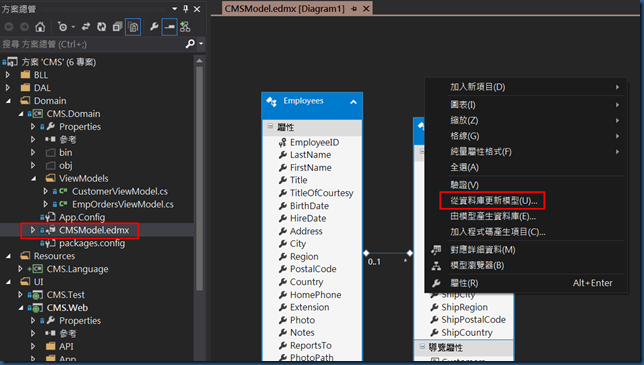644x365 pixels.
Task: Click the obj folder icon
Action: point(51,165)
